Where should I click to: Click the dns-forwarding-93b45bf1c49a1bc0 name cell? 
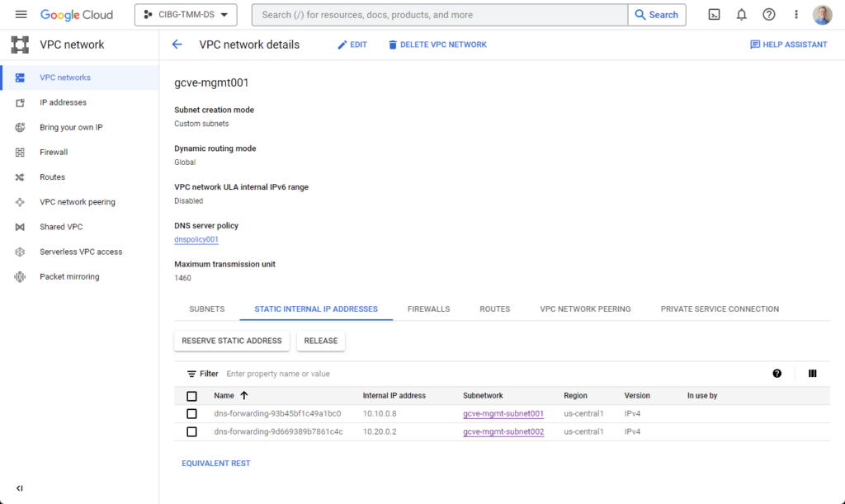277,413
